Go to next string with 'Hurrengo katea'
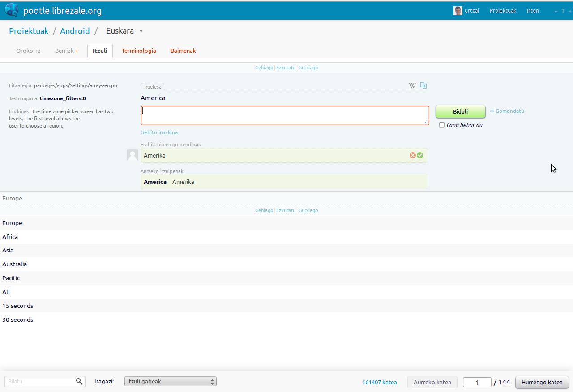This screenshot has height=392, width=573. (542, 382)
